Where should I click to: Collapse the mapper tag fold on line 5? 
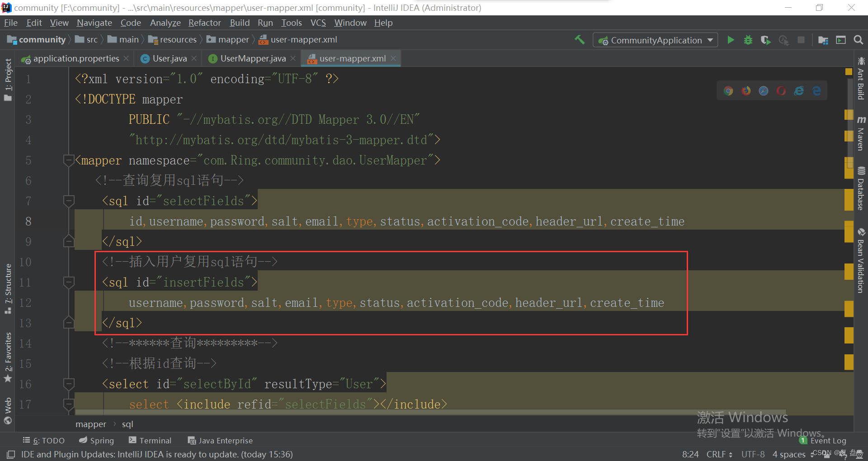[69, 160]
